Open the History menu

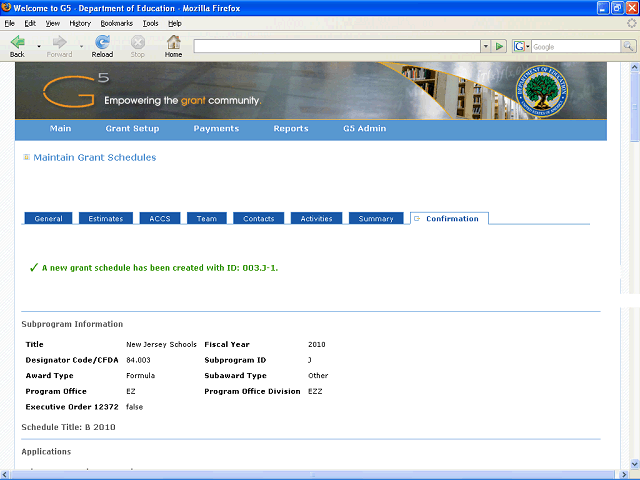[x=80, y=23]
